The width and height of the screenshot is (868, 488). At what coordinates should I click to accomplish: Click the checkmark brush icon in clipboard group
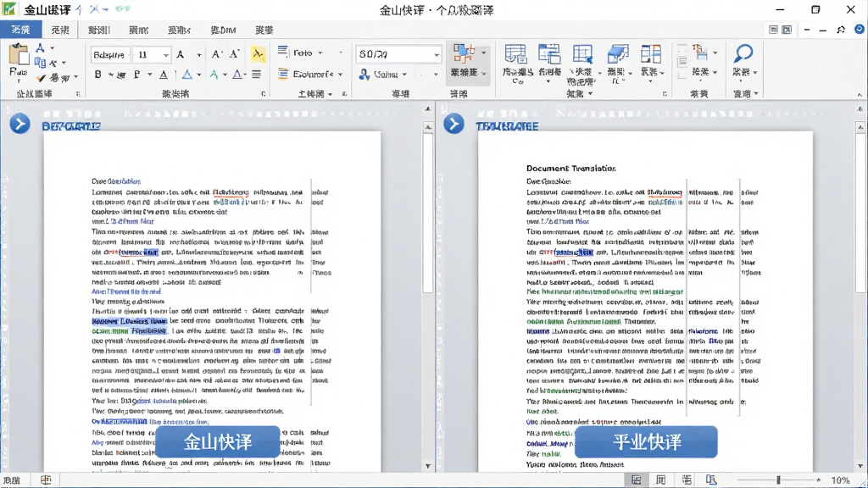pyautogui.click(x=41, y=78)
